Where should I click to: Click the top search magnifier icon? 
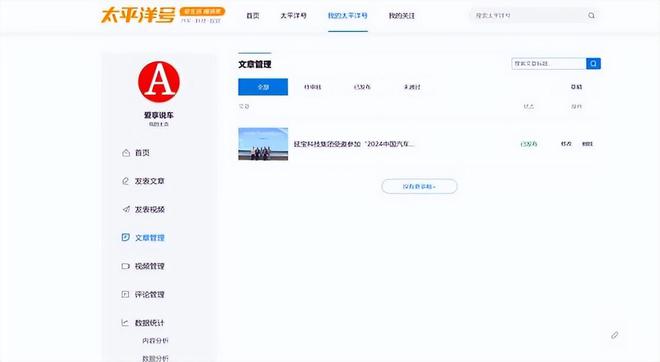(591, 16)
